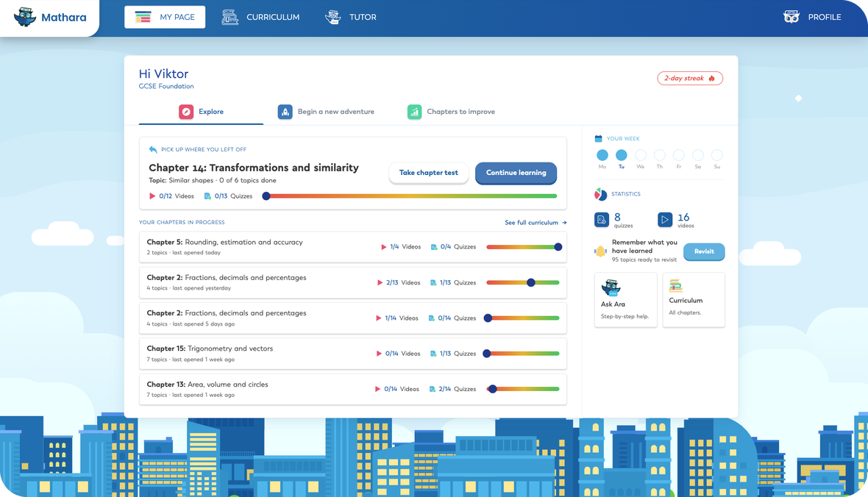Screen dimensions: 868x497
Task: Click the rocket adventure icon
Action: coord(285,112)
